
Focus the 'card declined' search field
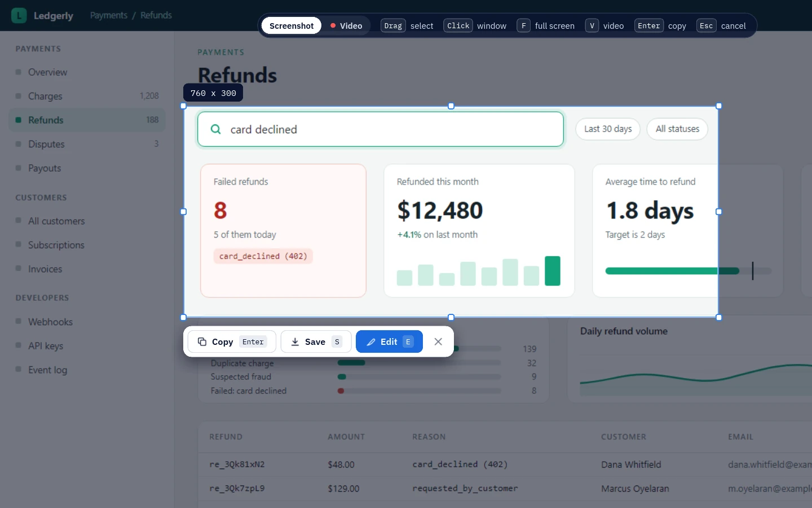(x=381, y=129)
